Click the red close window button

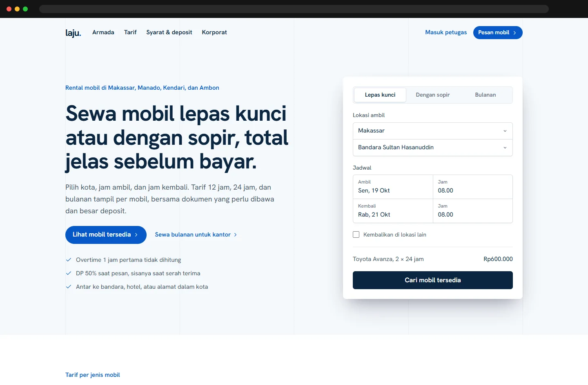[9, 9]
